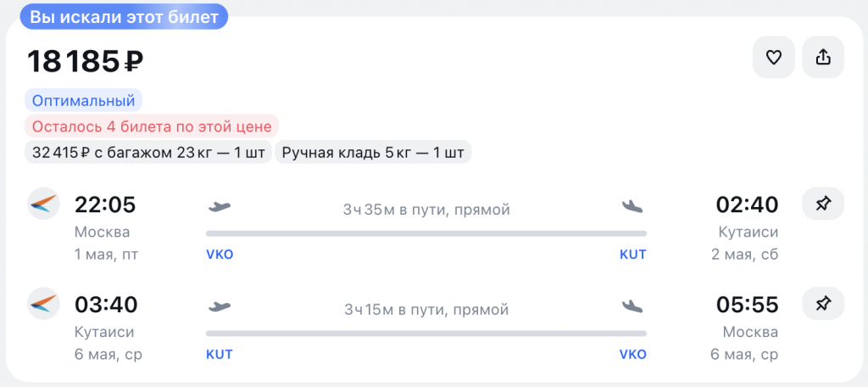Pin the Moscow to Kutaisi flight
Image resolution: width=868 pixels, height=387 pixels.
click(823, 205)
